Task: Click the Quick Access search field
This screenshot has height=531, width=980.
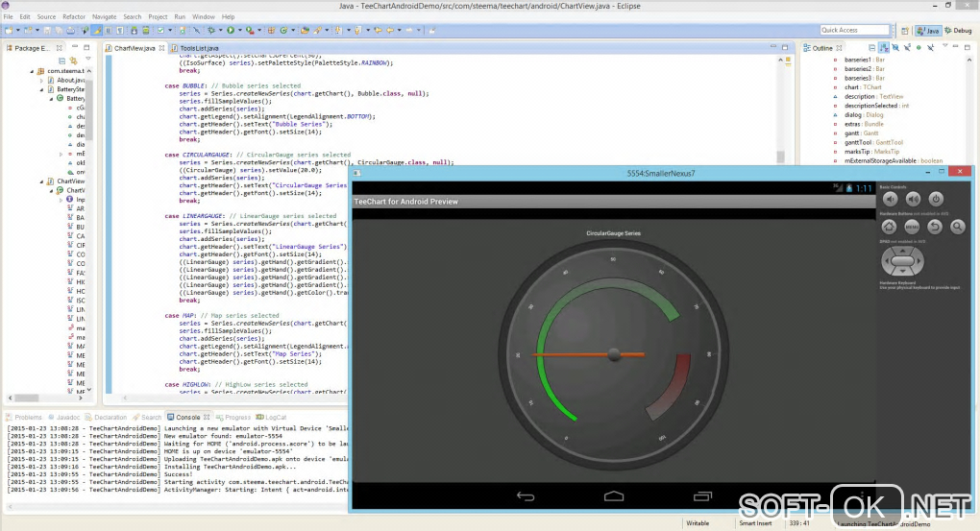Action: click(x=853, y=31)
